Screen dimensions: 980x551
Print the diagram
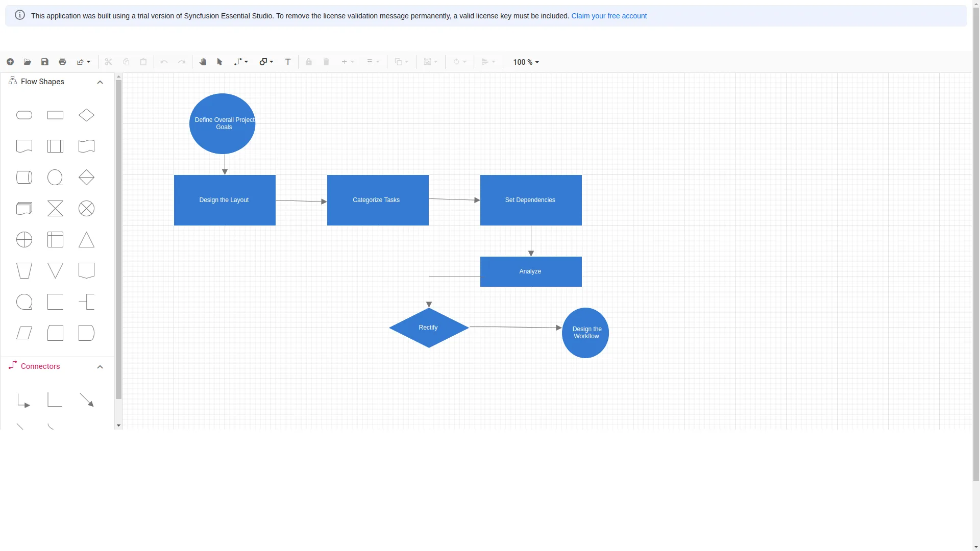(62, 62)
